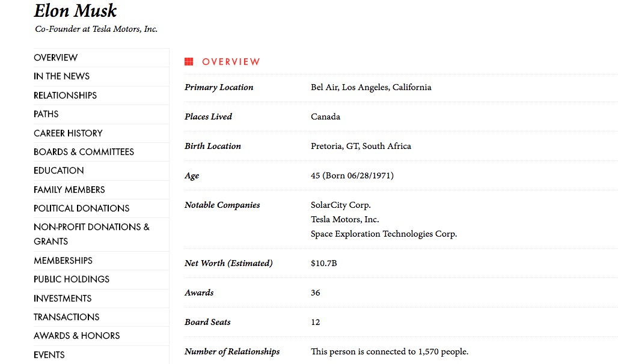Open Transactions in sidebar

click(67, 317)
